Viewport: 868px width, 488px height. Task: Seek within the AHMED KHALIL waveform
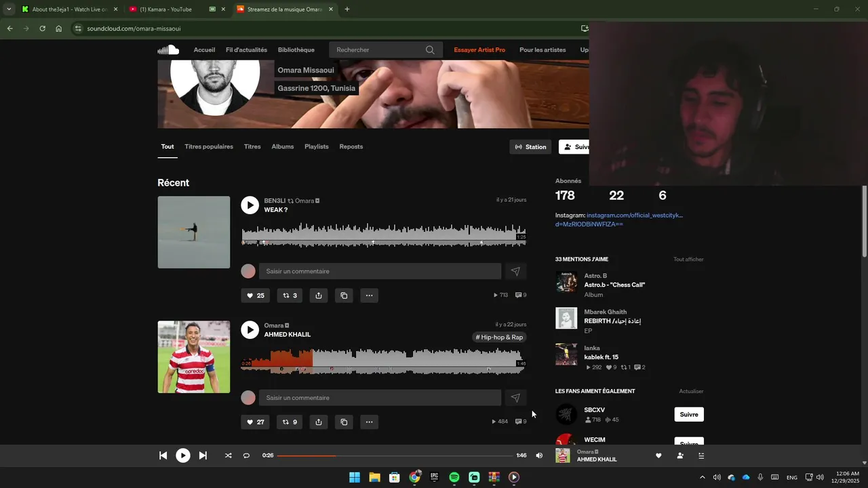pos(384,361)
